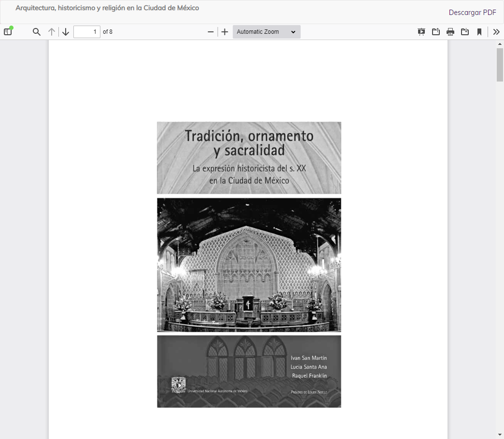The image size is (504, 439).
Task: Expand the secondary tools chevron menu
Action: pos(496,32)
